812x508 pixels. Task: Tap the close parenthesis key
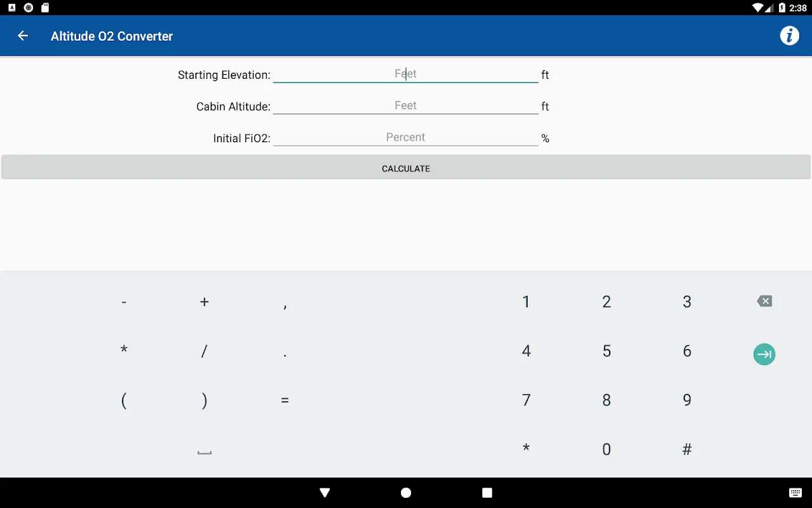click(204, 400)
